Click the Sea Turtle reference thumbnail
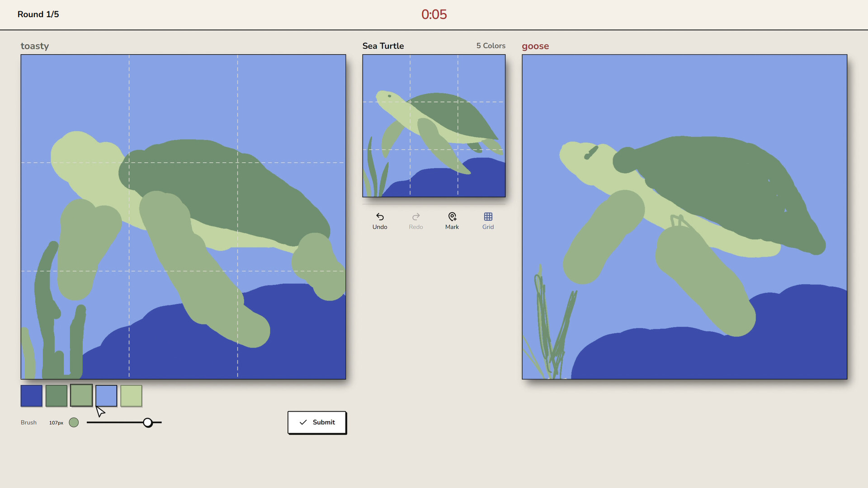 434,126
